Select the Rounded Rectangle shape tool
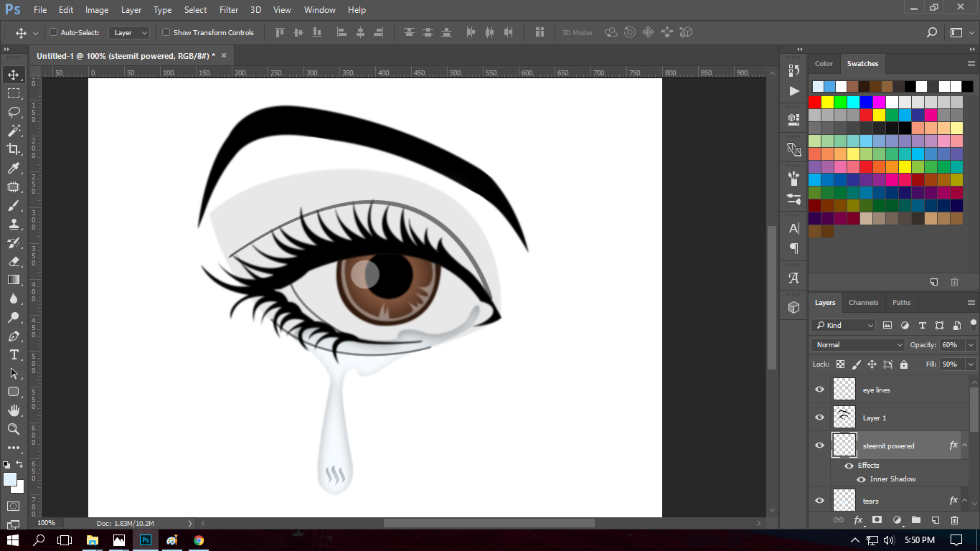Screen dimensions: 980x551 (14, 392)
